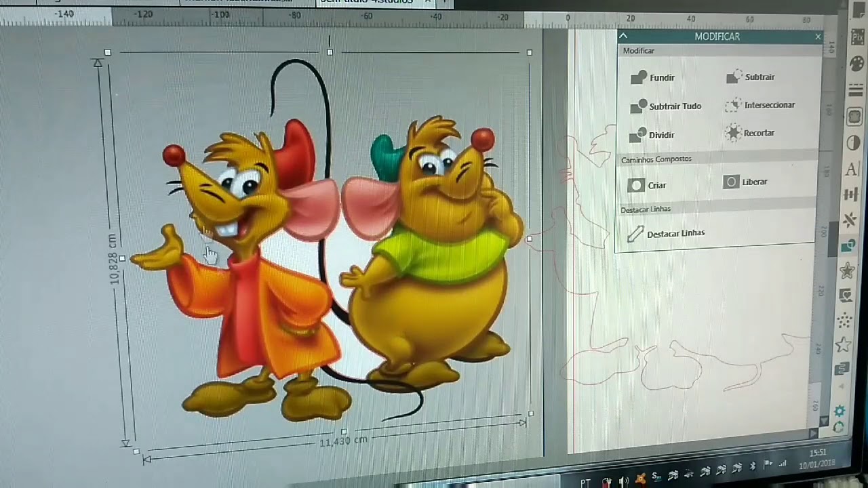Open the align panel icon

pos(850,195)
